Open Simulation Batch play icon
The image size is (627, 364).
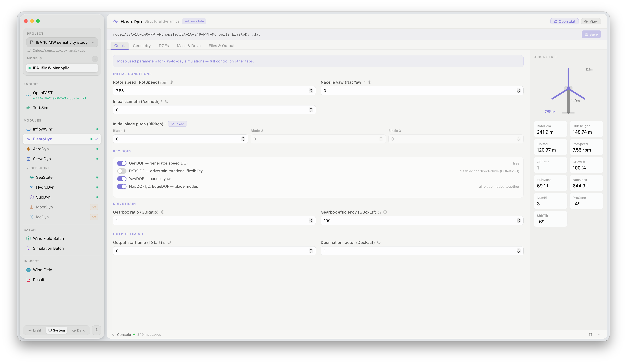[28, 248]
